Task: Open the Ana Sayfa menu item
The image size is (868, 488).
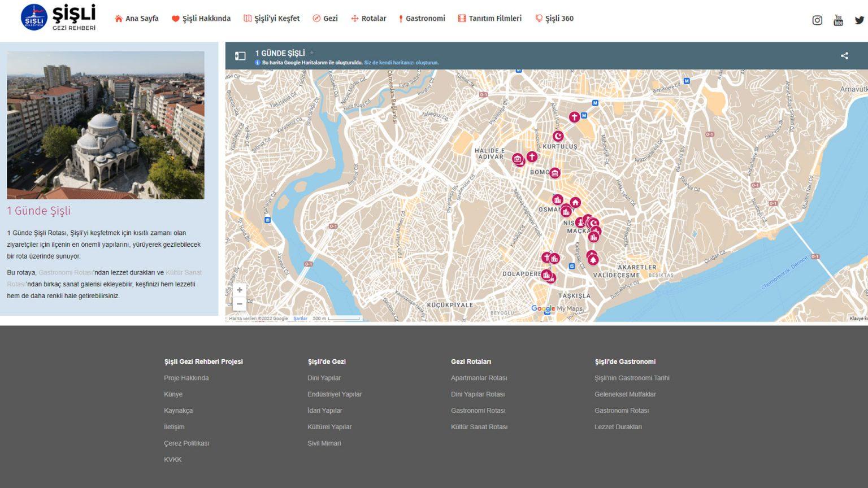Action: click(137, 19)
